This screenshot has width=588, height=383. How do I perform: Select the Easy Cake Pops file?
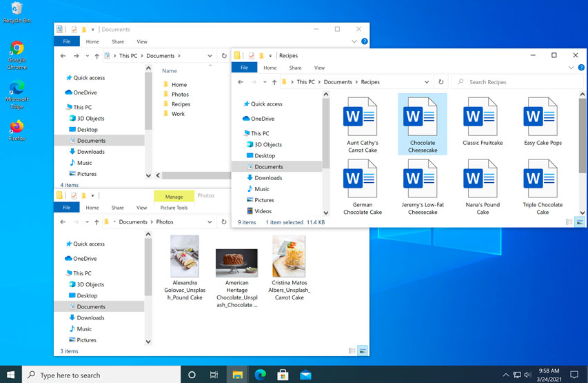pyautogui.click(x=542, y=117)
